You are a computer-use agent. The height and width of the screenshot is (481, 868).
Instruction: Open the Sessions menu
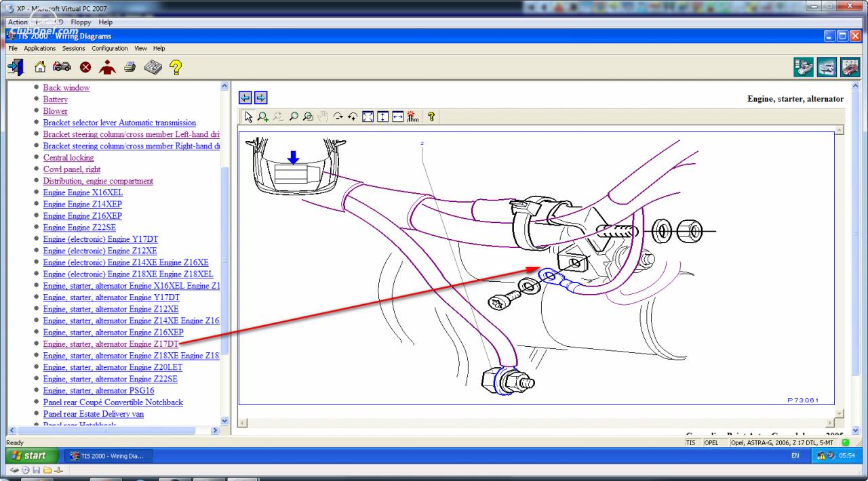point(73,48)
